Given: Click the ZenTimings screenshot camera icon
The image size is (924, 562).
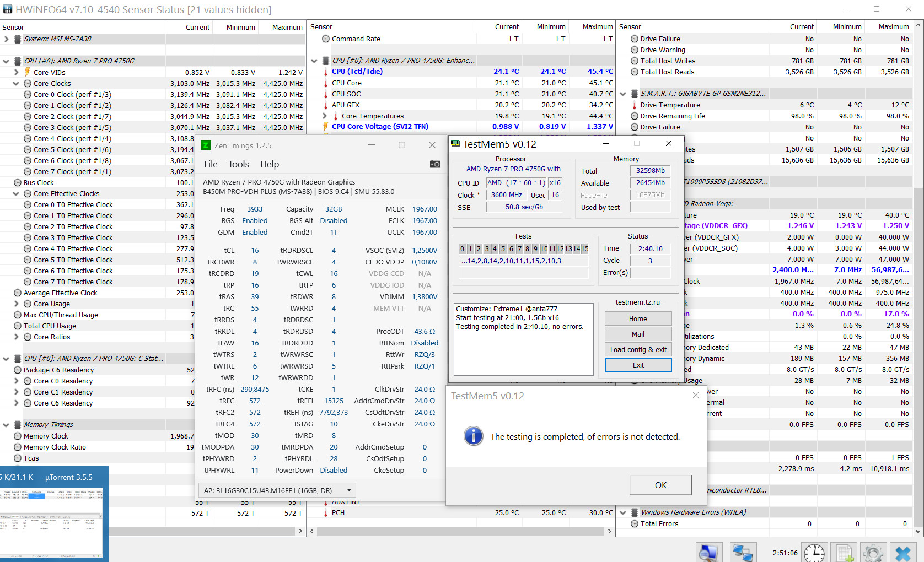Looking at the screenshot, I should click(435, 164).
